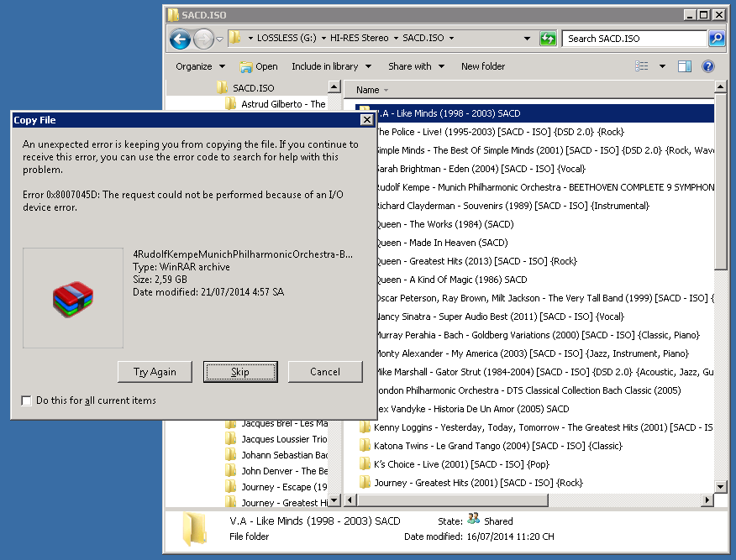Expand the root breadcrumb arrow before LOSSLESS
This screenshot has height=560, width=736.
click(x=250, y=38)
